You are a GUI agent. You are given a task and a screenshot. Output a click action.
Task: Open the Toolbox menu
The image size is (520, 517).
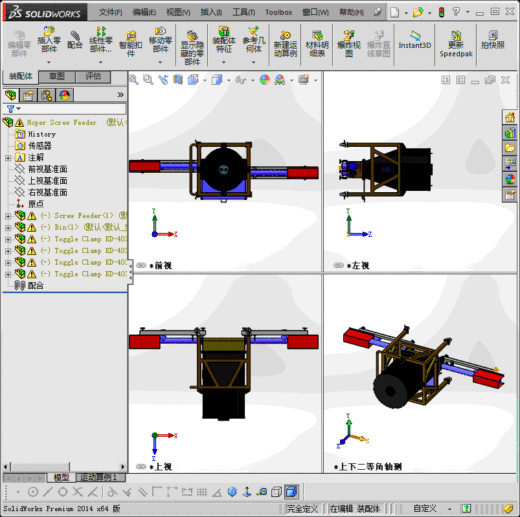click(x=279, y=13)
